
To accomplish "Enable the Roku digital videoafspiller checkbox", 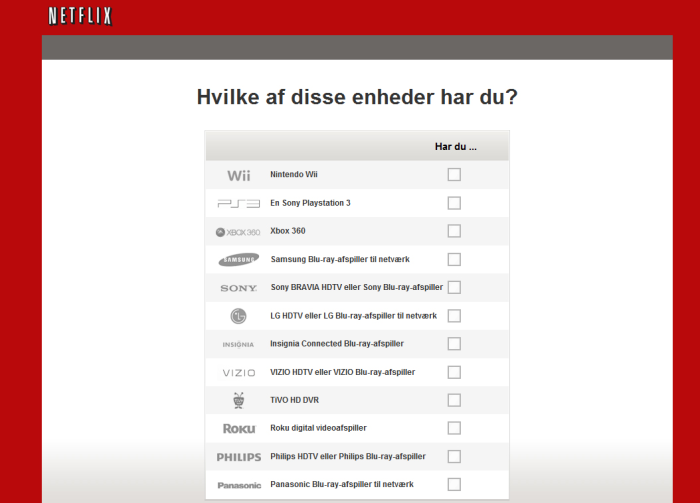I will [454, 428].
